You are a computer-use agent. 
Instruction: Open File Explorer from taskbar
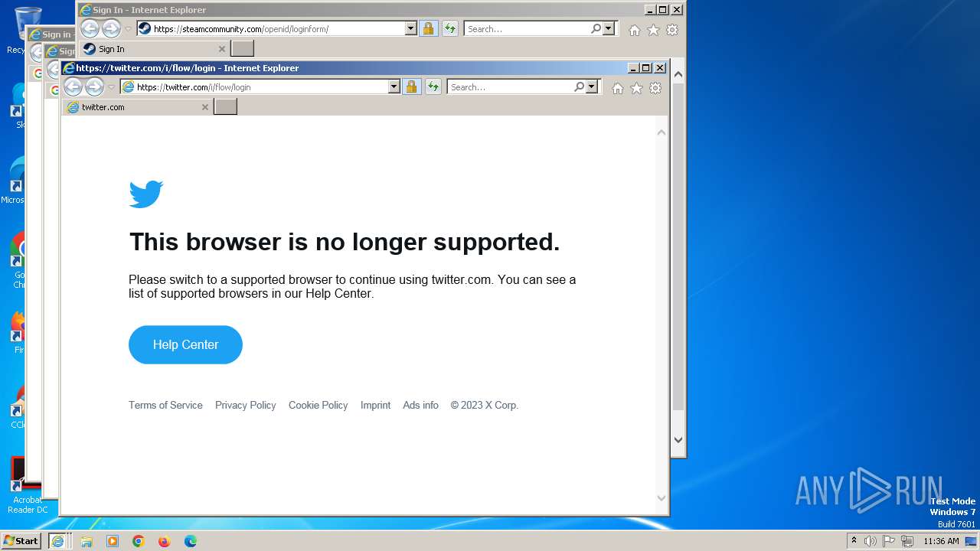click(x=87, y=541)
